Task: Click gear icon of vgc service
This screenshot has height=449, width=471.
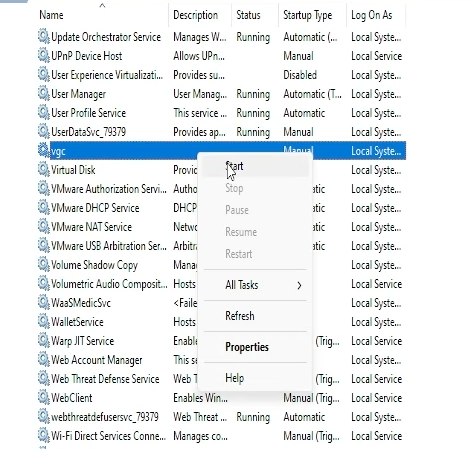Action: [43, 150]
